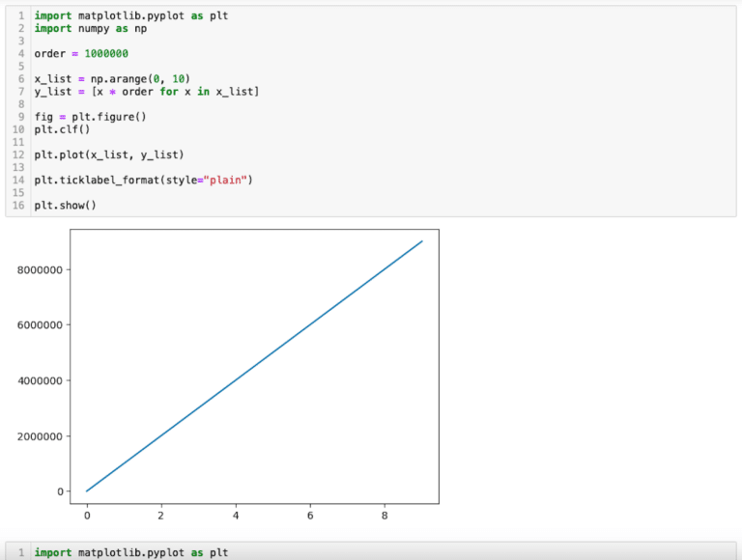The width and height of the screenshot is (742, 560).
Task: Click the plt.show() line
Action: 66,205
